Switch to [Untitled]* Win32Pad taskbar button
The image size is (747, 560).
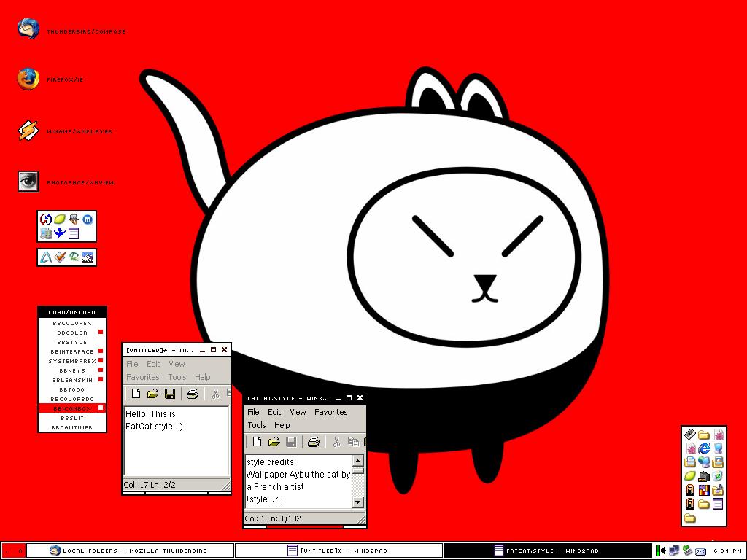pos(338,551)
